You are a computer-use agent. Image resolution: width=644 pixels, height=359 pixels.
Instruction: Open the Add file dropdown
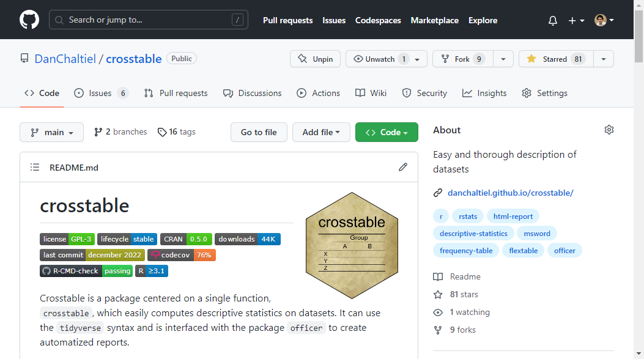coord(321,132)
